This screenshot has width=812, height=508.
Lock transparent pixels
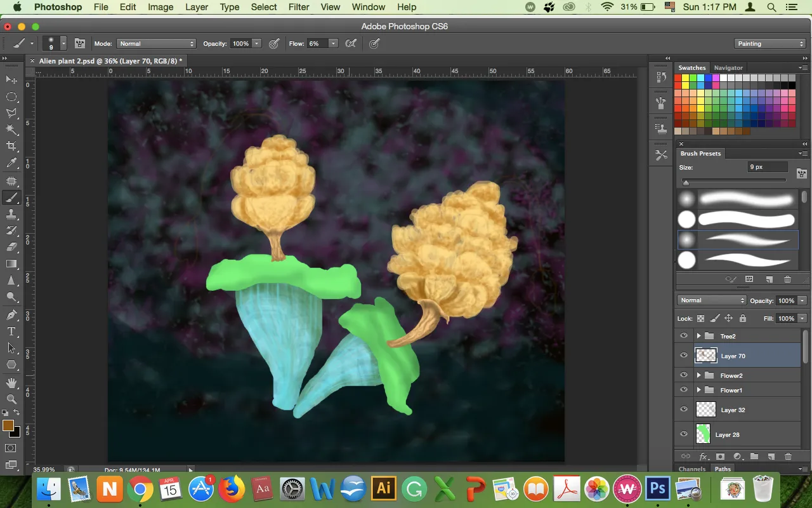pyautogui.click(x=701, y=318)
